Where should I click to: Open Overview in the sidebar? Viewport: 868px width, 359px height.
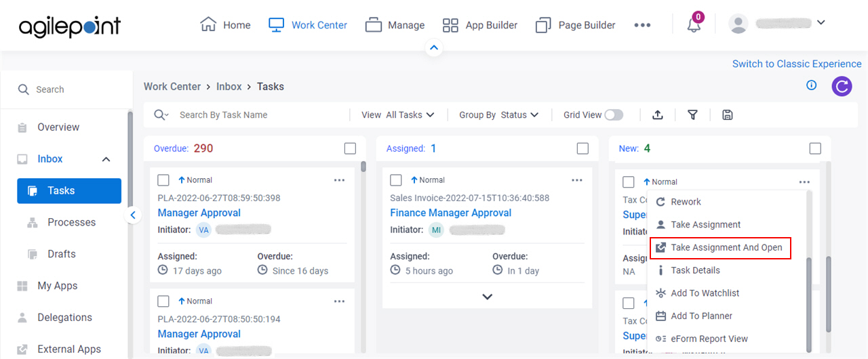[x=58, y=127]
